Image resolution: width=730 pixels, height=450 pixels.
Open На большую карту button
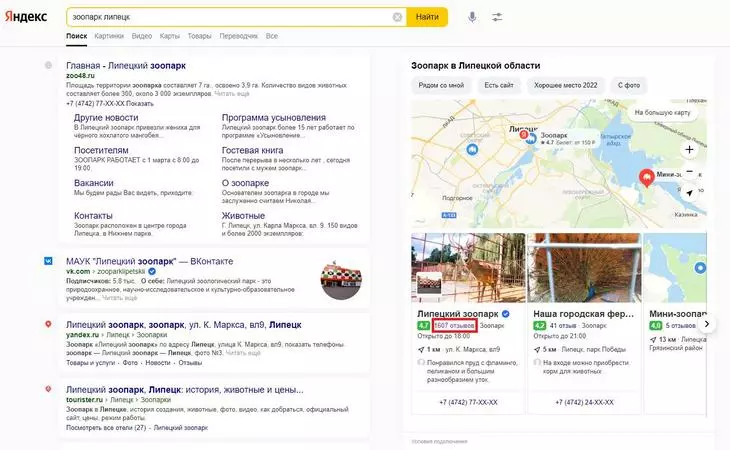(662, 113)
